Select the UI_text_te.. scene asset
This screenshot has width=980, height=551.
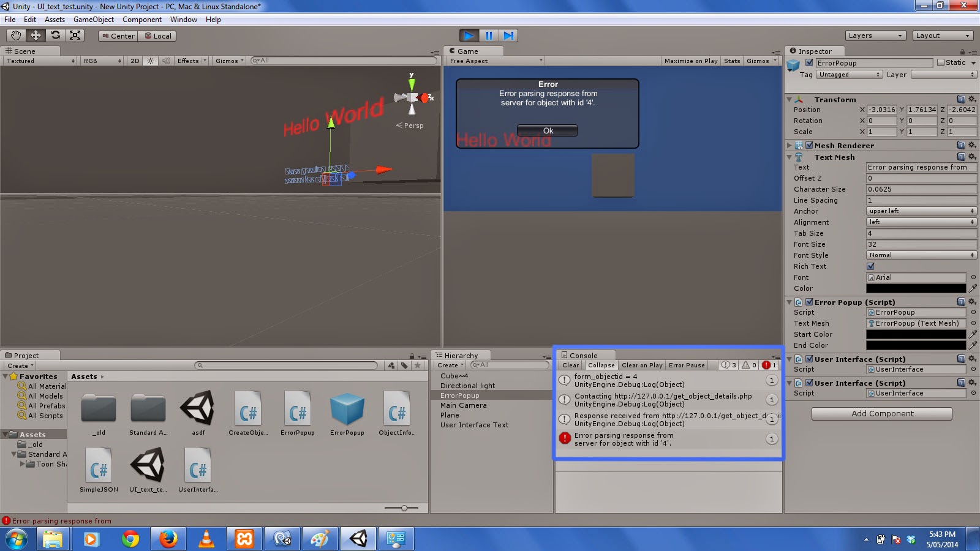(x=148, y=470)
